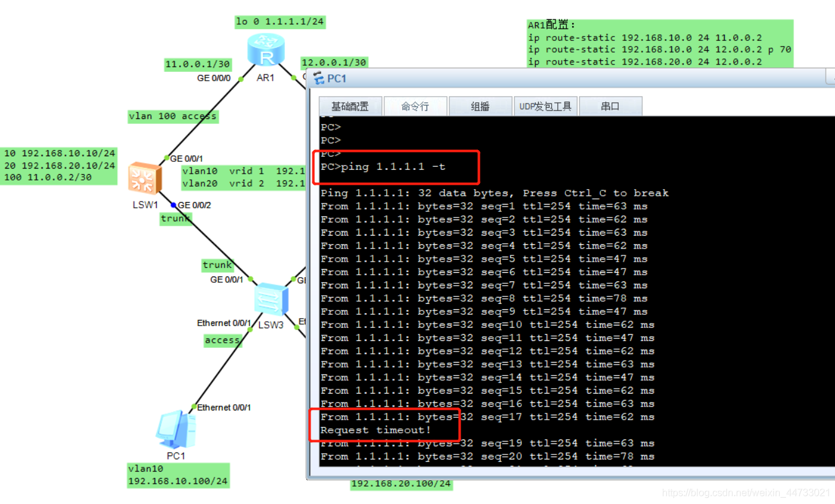This screenshot has width=835, height=504.
Task: Click the 'lo 0 1.1.1.1/24' label
Action: coord(280,22)
